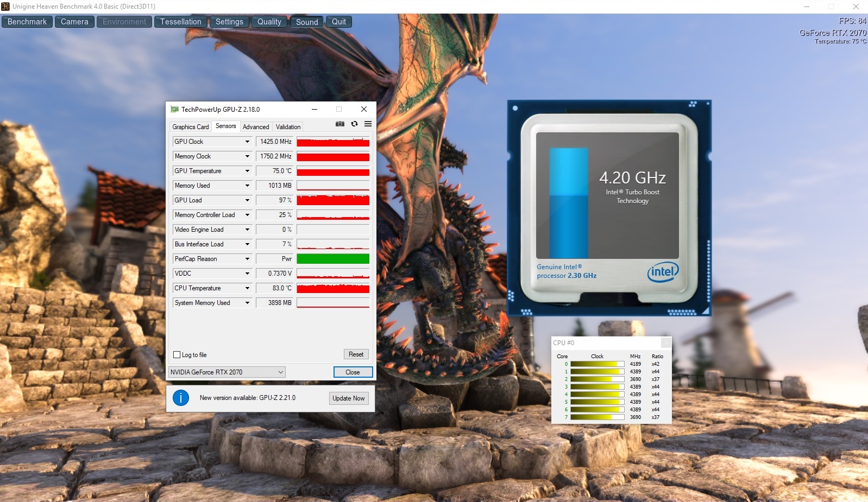Take a GPU-Z screenshot with camera icon
868x502 pixels.
(x=340, y=124)
